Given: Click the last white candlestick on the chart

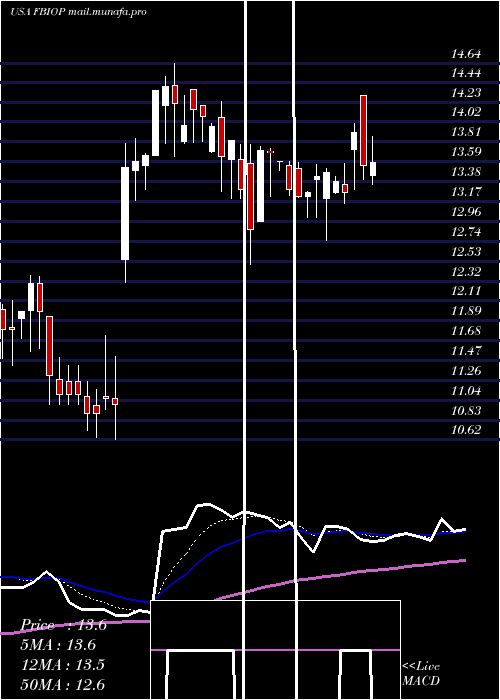Looking at the screenshot, I should click(373, 169).
